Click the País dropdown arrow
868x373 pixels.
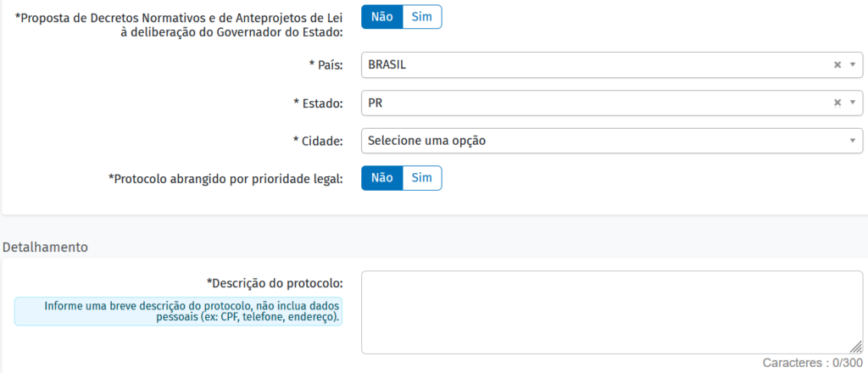[x=852, y=64]
